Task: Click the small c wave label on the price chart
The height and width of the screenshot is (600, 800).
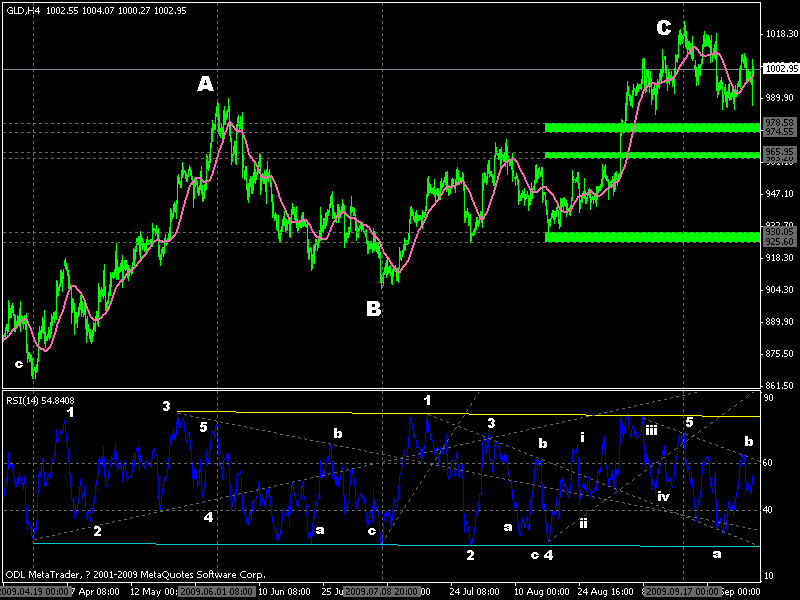Action: point(19,364)
